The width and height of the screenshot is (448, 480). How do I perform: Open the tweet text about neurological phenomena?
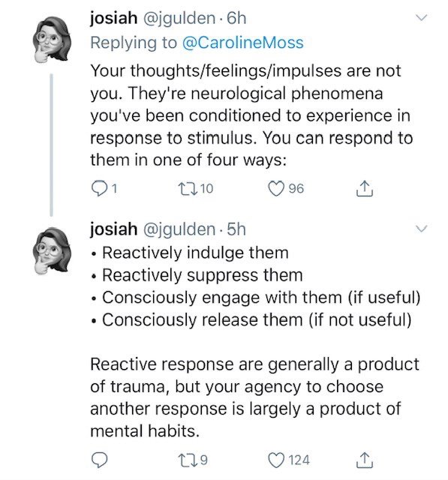click(251, 115)
